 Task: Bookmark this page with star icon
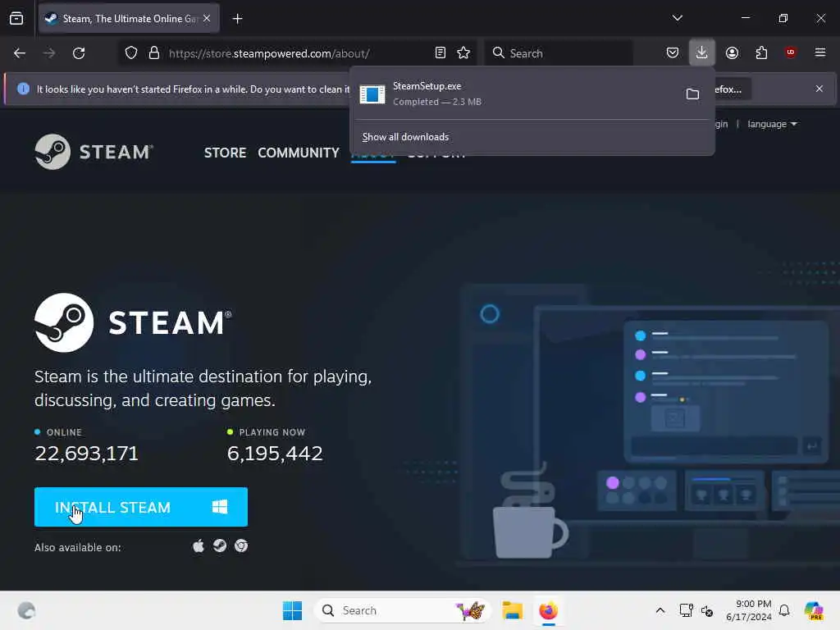463,53
